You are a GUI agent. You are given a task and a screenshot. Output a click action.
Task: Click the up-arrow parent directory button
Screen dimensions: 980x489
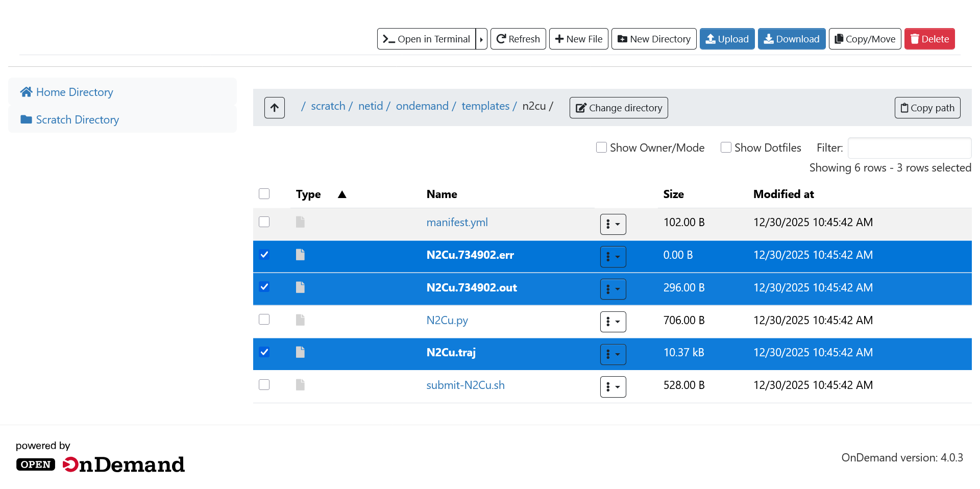[274, 108]
